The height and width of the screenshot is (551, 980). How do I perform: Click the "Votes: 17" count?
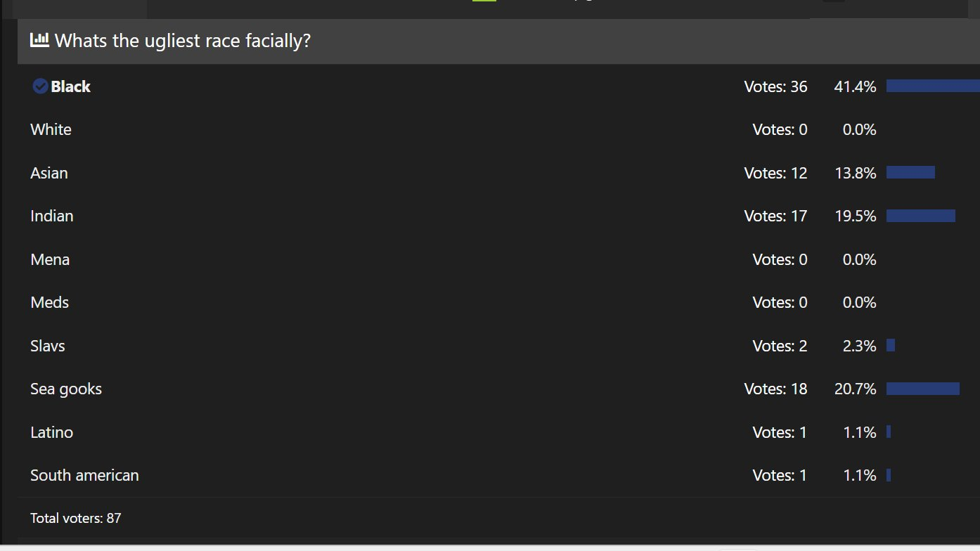click(x=775, y=216)
